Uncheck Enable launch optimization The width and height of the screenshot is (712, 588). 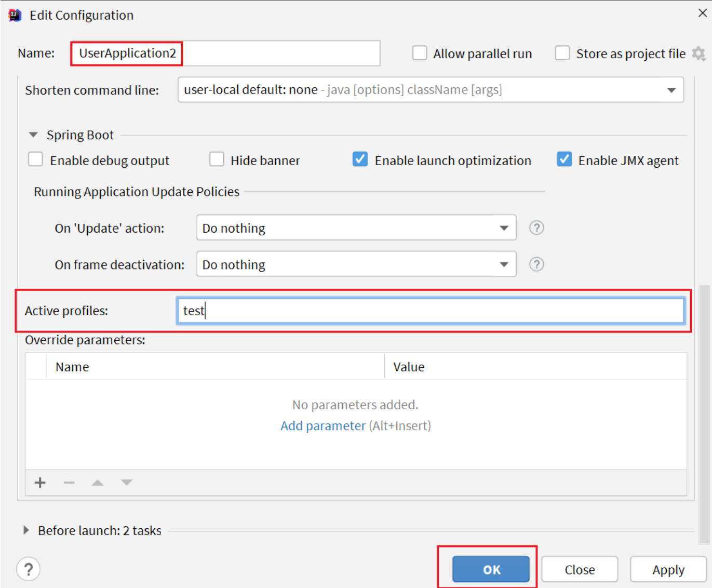pyautogui.click(x=360, y=159)
